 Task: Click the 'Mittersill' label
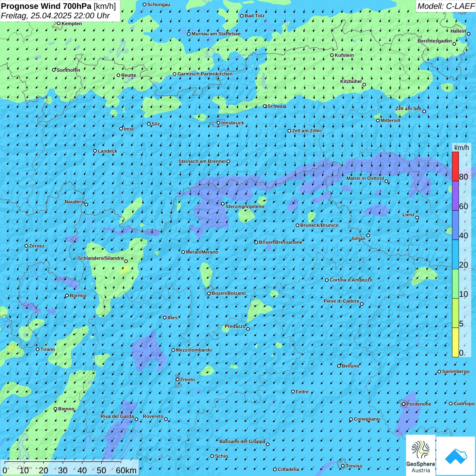390,120
